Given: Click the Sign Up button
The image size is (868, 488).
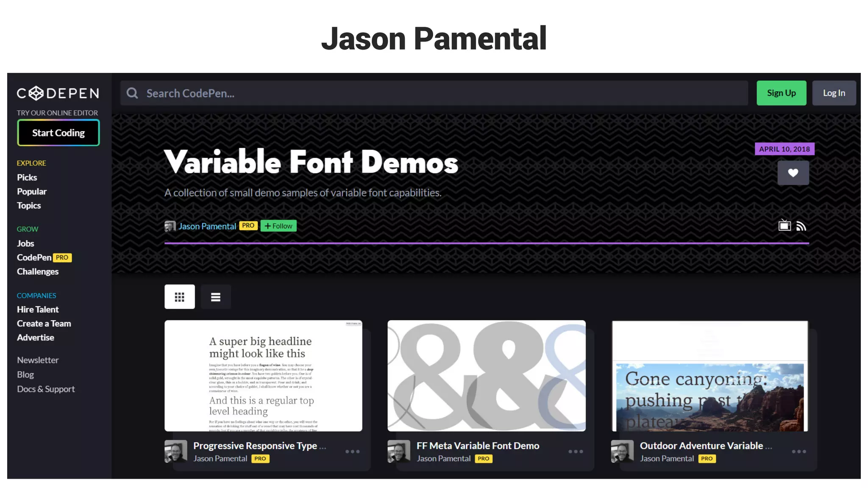Looking at the screenshot, I should [781, 93].
